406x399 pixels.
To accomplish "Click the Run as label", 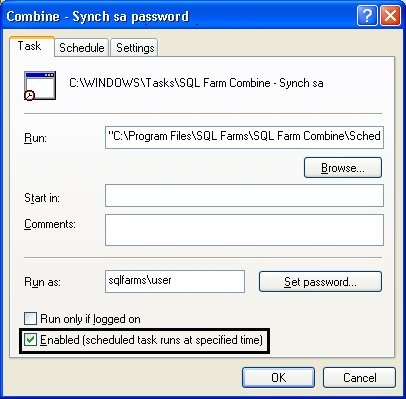I will pyautogui.click(x=42, y=282).
